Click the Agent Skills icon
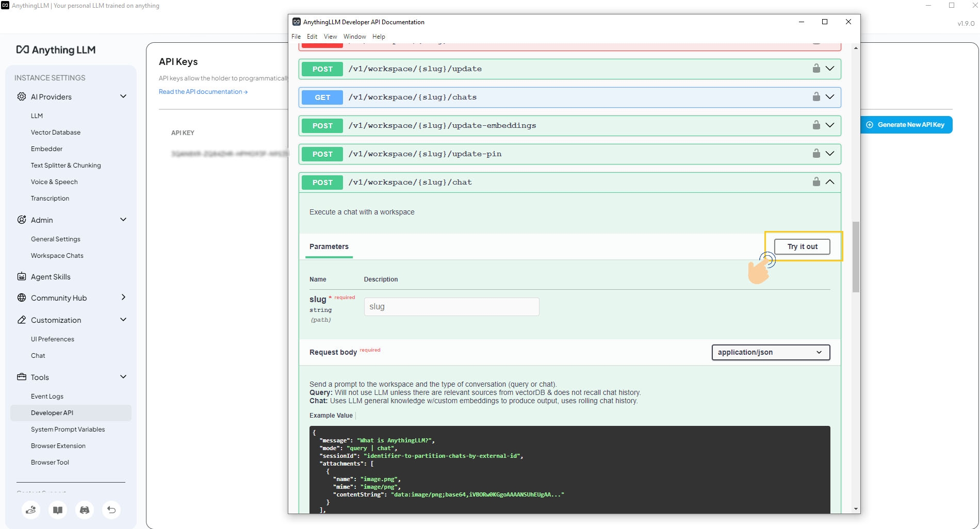Viewport: 980px width, 529px height. coord(21,276)
